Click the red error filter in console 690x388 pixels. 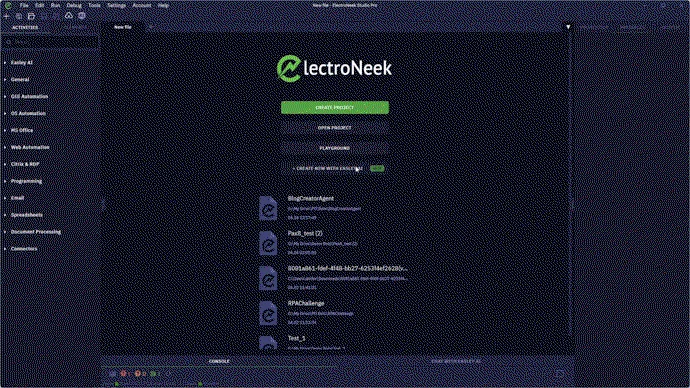[x=125, y=373]
